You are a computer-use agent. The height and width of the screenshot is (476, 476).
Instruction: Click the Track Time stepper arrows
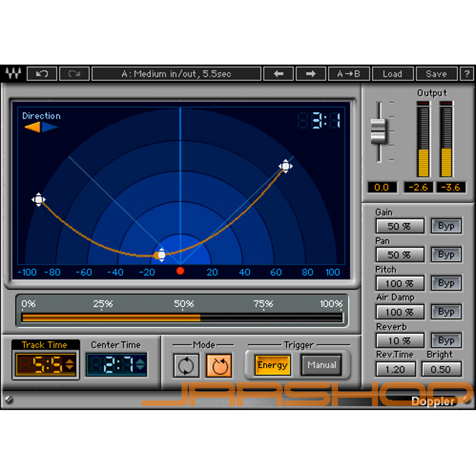pos(69,365)
